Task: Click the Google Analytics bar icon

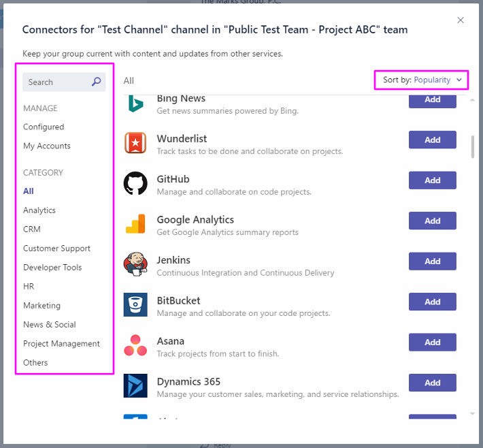Action: [135, 223]
